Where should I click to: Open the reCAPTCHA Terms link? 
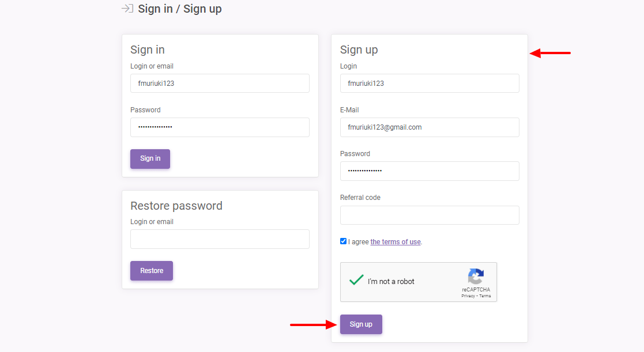pyautogui.click(x=485, y=296)
